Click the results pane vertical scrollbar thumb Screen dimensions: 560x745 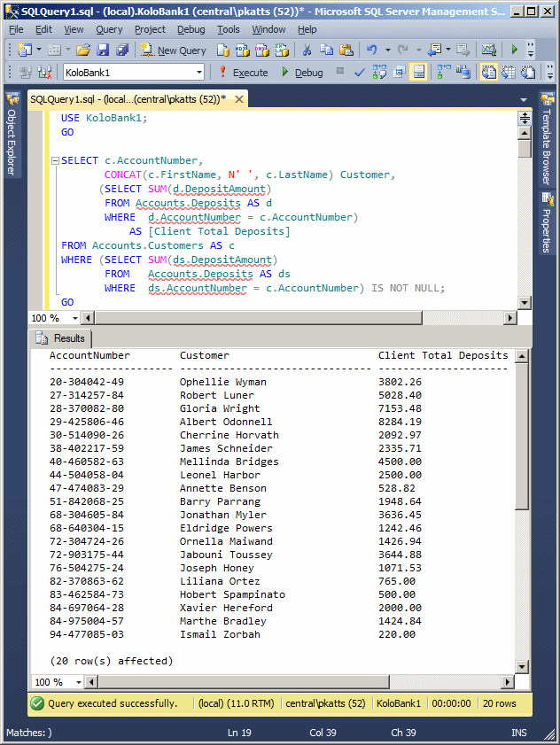click(x=522, y=436)
